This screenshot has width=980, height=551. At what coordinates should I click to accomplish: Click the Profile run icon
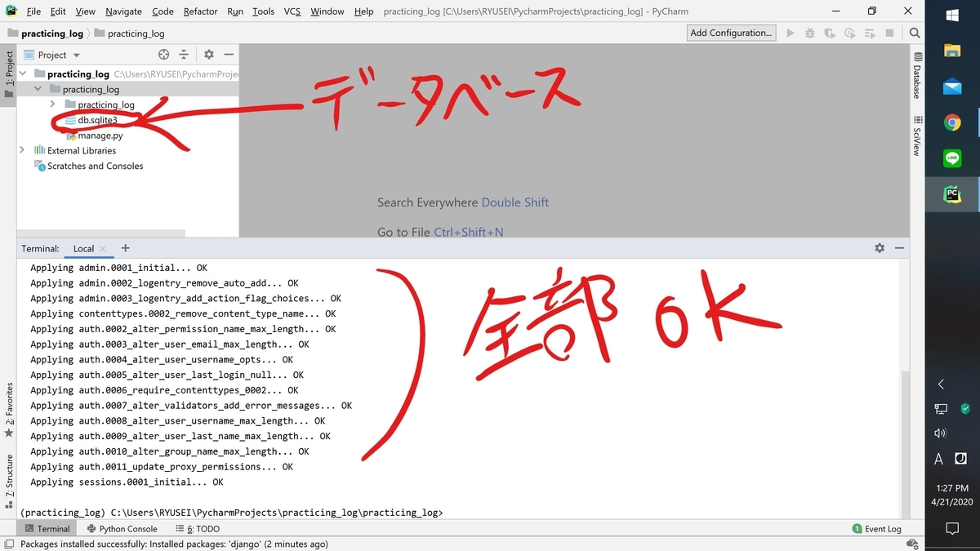[x=849, y=33]
